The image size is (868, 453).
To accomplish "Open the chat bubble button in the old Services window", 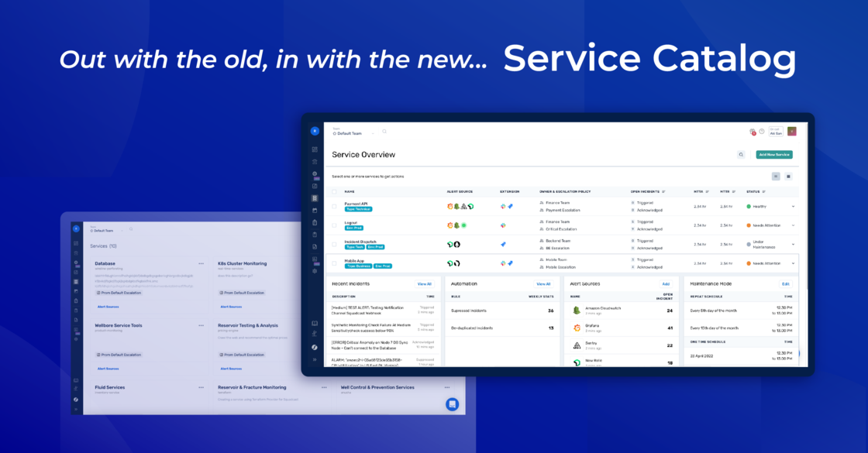I will [453, 404].
